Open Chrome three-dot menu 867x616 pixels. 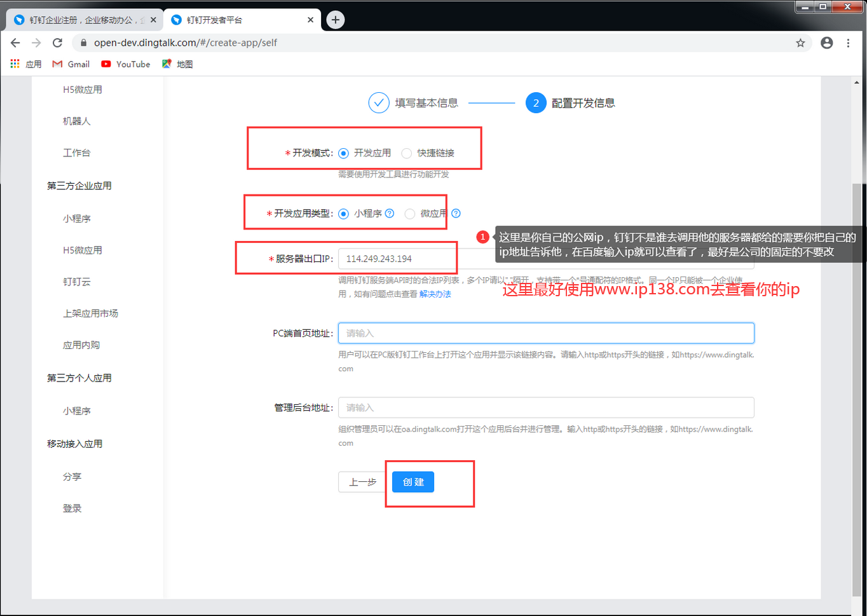(848, 43)
